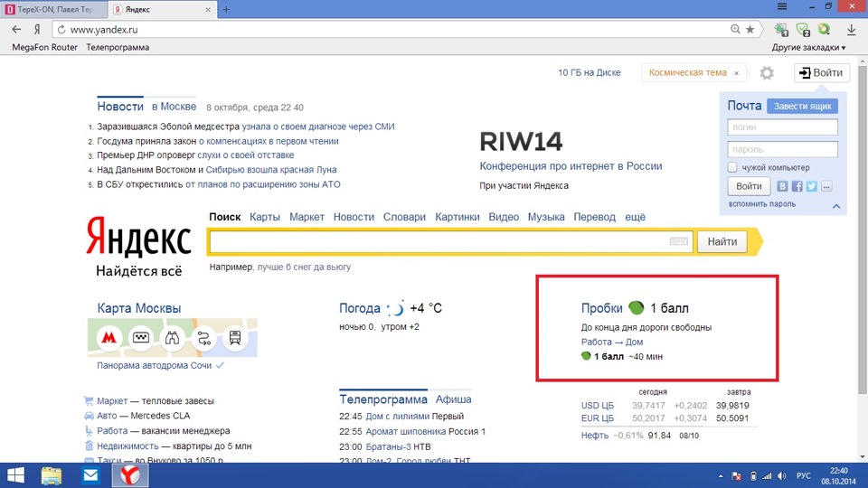Click the РУС input language indicator

(803, 476)
